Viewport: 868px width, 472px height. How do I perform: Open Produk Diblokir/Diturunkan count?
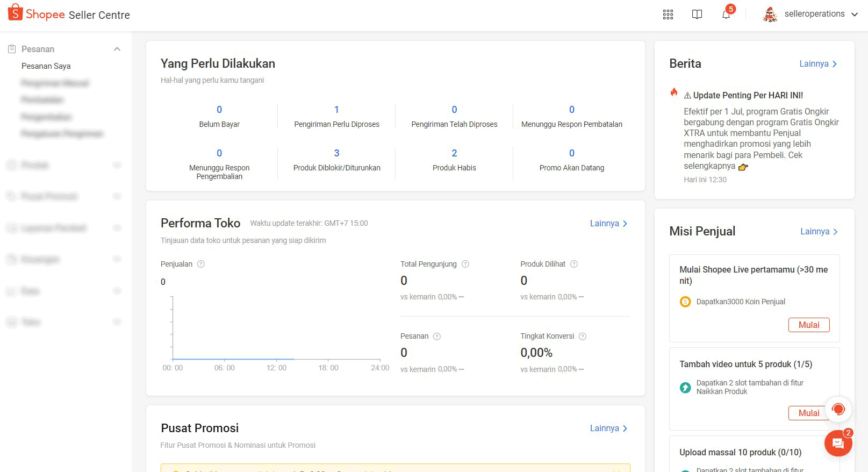pos(336,153)
